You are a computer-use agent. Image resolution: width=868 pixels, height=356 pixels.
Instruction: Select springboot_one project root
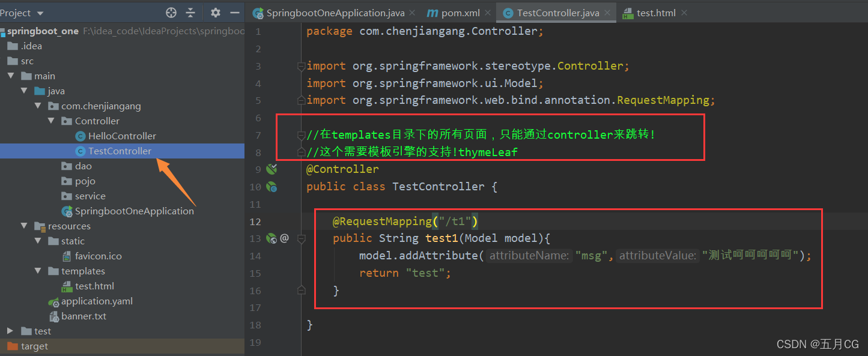pyautogui.click(x=122, y=31)
